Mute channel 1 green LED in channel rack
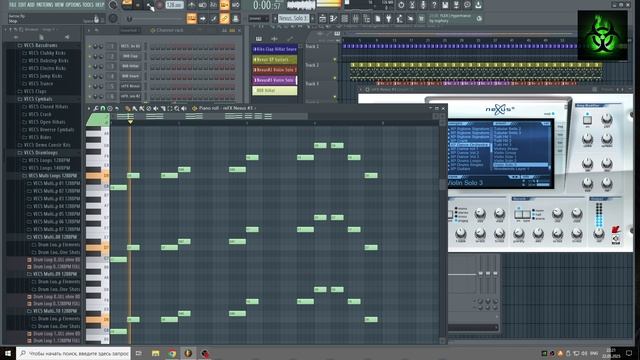This screenshot has width=640, height=360. tap(89, 47)
